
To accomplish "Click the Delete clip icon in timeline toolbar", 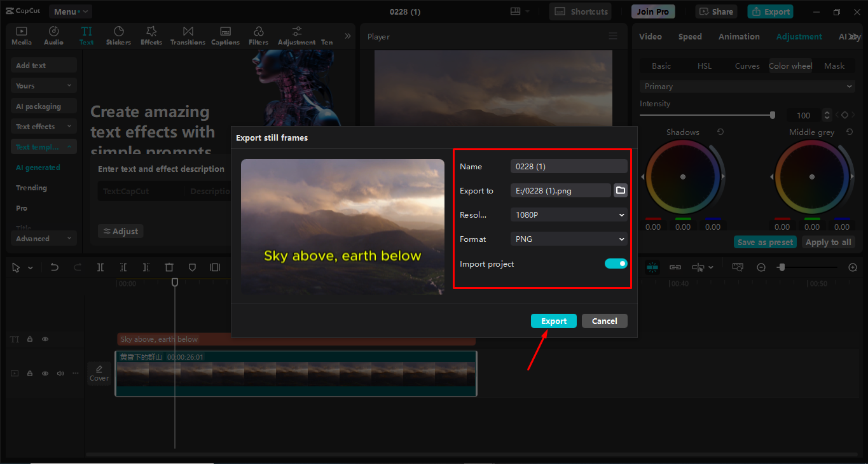I will tap(169, 267).
